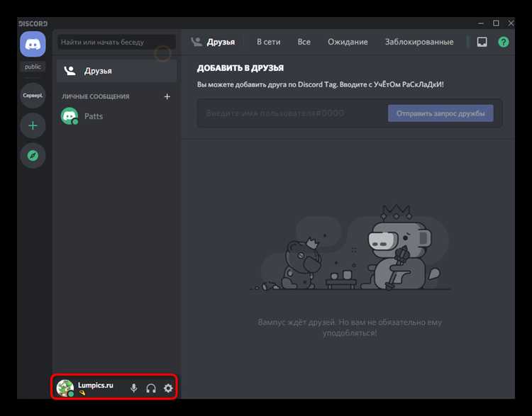Click the ЛИЧНЫЕ СООБЩЕНИЯ section label
Image resolution: width=532 pixels, height=416 pixels.
coord(95,96)
